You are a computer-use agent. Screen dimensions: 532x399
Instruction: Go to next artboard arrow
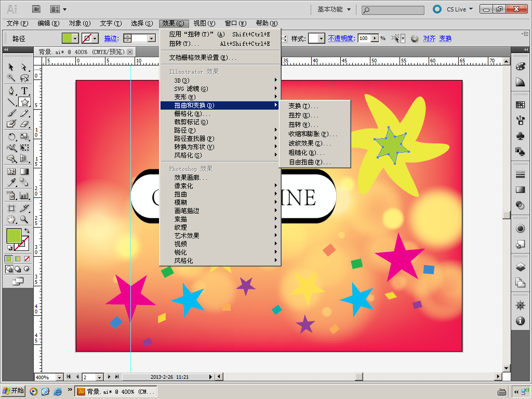click(x=109, y=377)
